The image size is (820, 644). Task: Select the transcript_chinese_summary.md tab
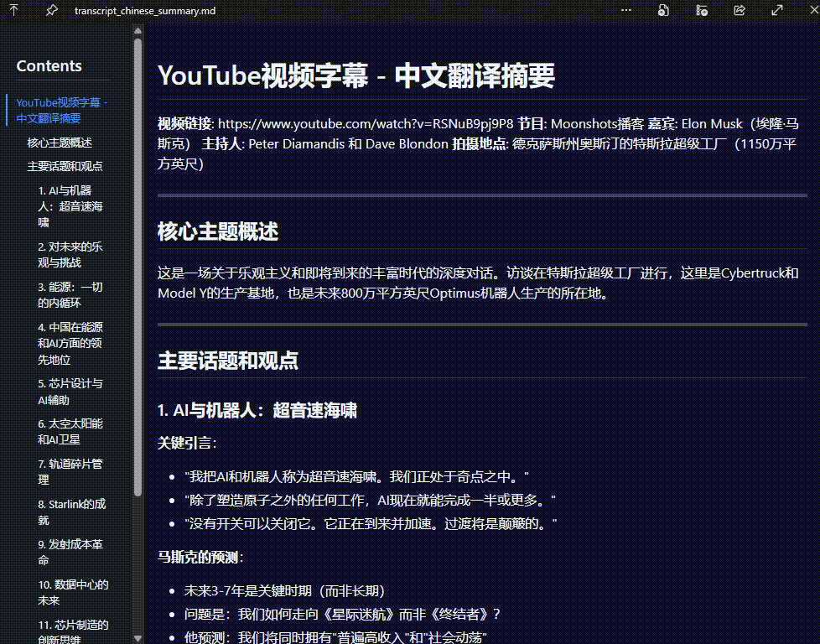click(144, 11)
